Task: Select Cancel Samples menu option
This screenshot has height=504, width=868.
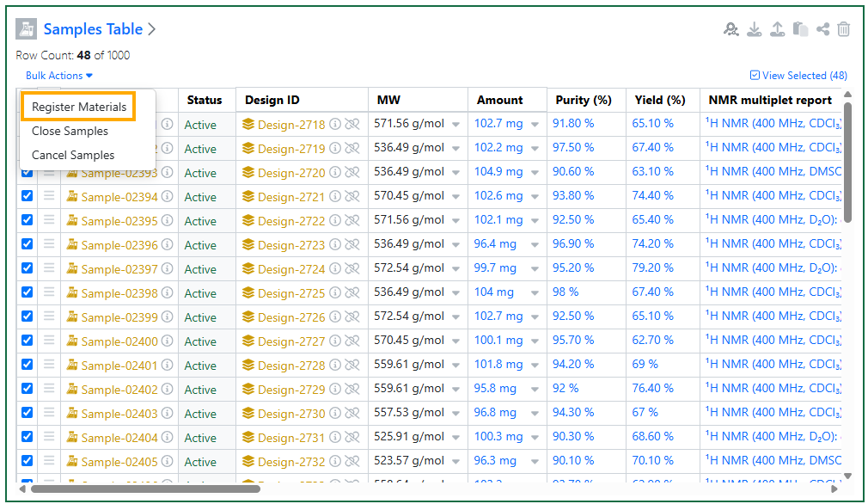Action: pyautogui.click(x=73, y=155)
